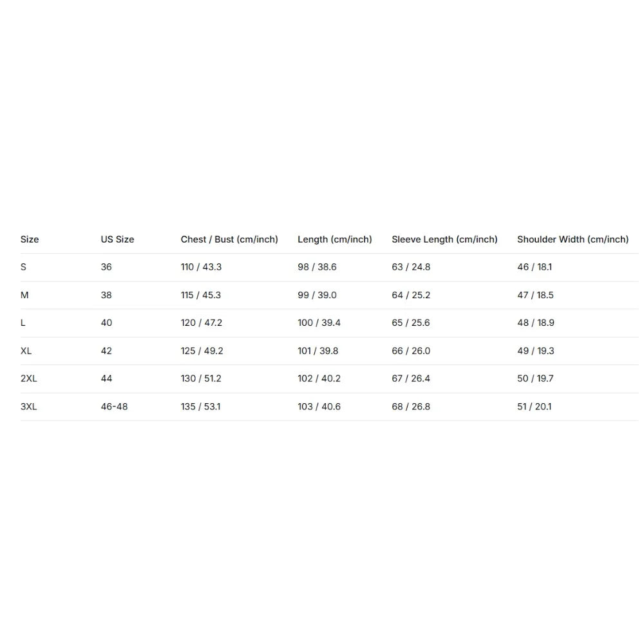This screenshot has height=644, width=644.
Task: Click the US Size column header
Action: (x=117, y=240)
